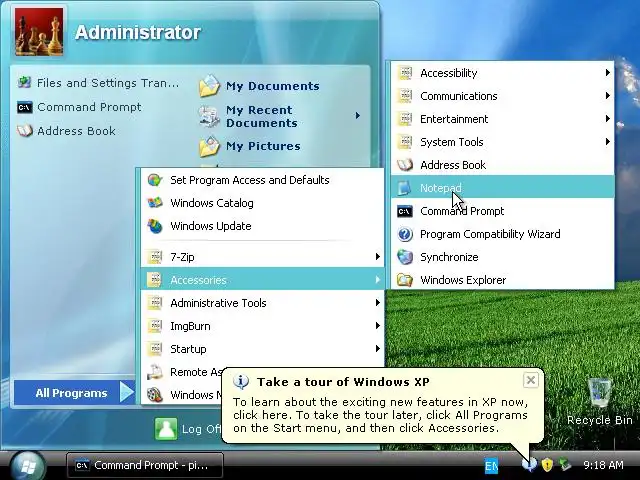This screenshot has height=480, width=640.
Task: Expand My Recent Documents submenu arrow
Action: pyautogui.click(x=358, y=116)
